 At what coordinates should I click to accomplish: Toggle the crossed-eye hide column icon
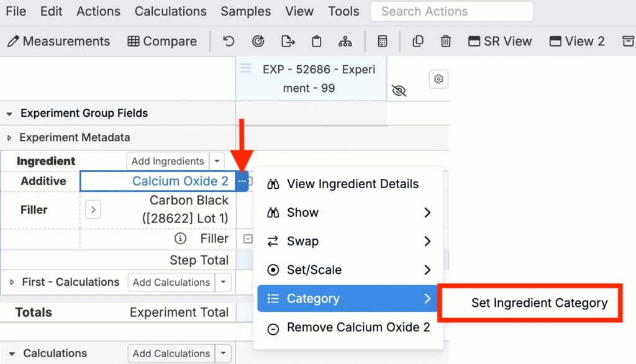point(399,90)
